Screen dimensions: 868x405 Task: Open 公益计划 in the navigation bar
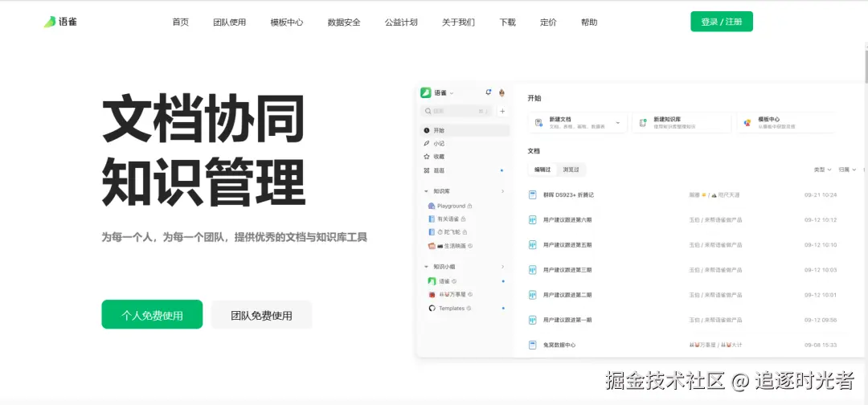click(x=401, y=22)
